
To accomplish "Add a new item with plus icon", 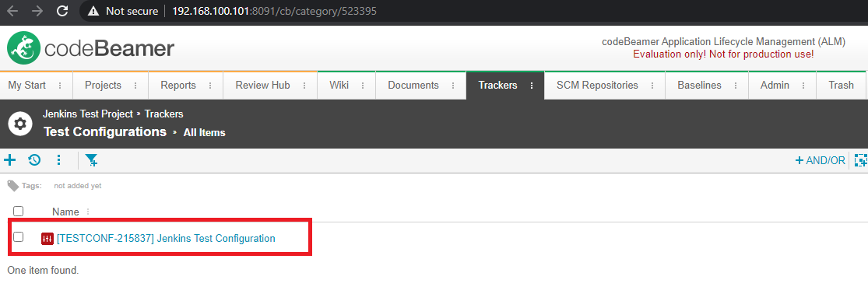I will 10,160.
